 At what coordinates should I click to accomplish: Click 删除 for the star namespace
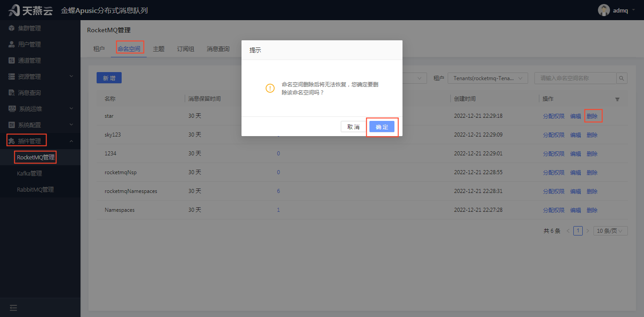tap(592, 116)
